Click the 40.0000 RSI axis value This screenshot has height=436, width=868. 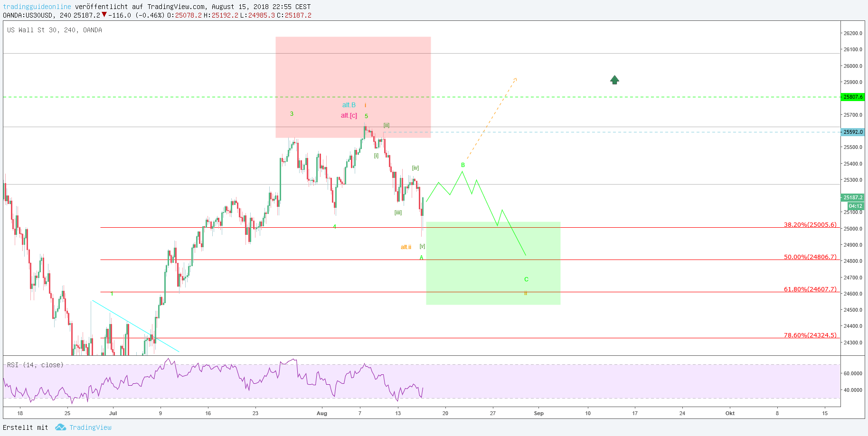(853, 390)
